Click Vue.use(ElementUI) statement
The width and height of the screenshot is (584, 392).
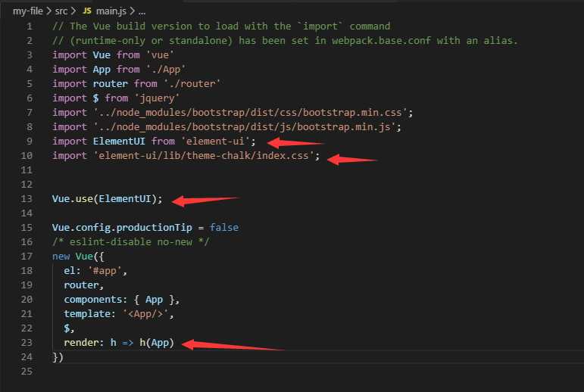pos(108,199)
